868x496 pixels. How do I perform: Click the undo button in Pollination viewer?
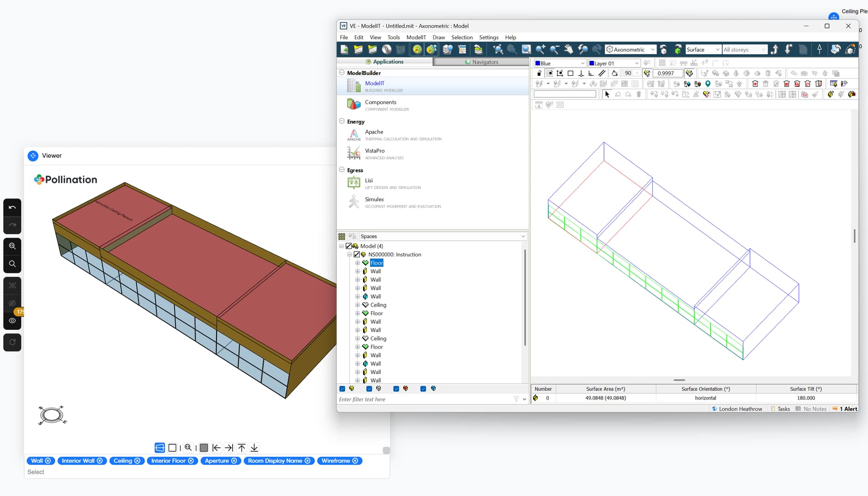point(12,208)
